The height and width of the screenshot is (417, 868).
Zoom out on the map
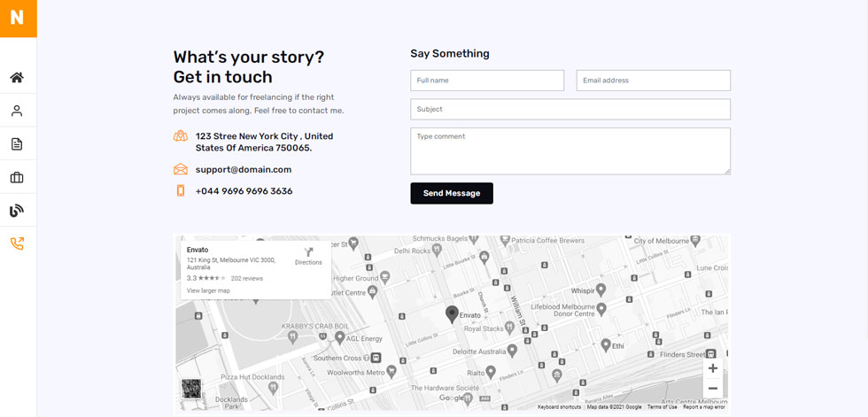(x=712, y=389)
